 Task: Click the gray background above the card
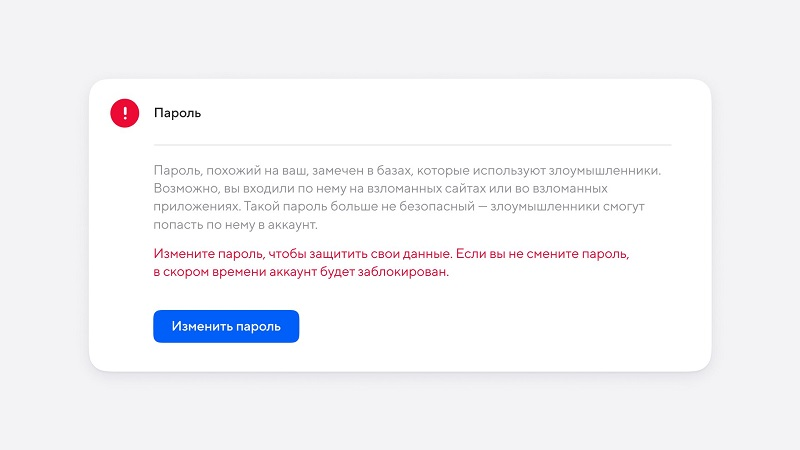click(400, 40)
